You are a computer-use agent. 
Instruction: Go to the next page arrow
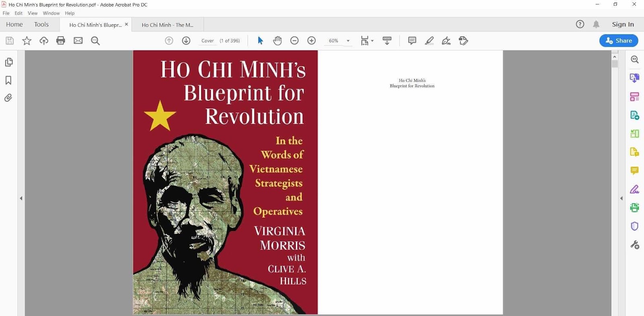tap(186, 41)
